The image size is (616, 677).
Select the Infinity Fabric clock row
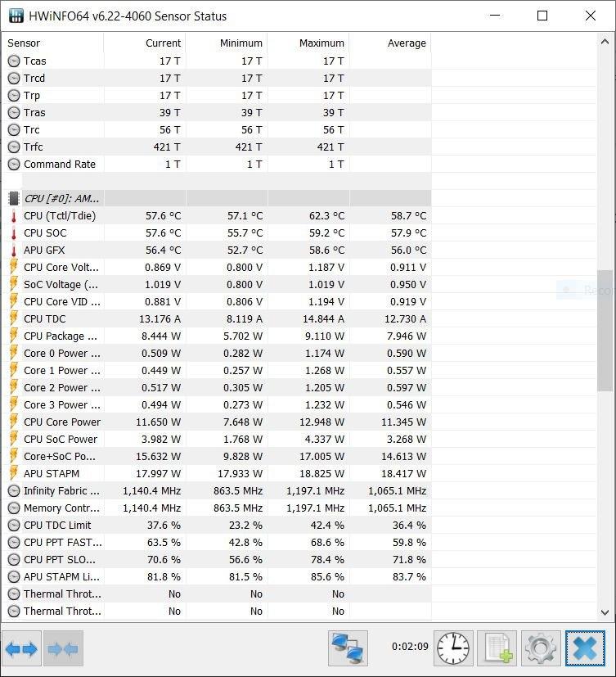[x=61, y=490]
